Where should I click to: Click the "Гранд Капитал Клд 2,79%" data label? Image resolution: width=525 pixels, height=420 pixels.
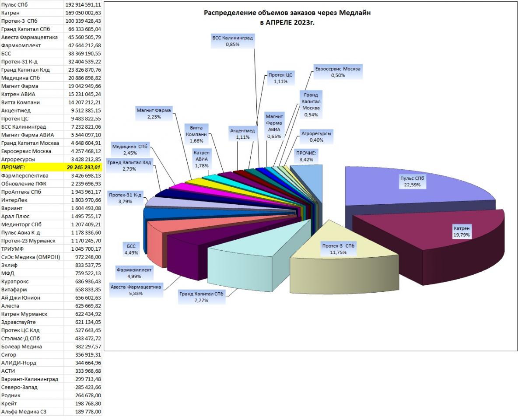129,165
